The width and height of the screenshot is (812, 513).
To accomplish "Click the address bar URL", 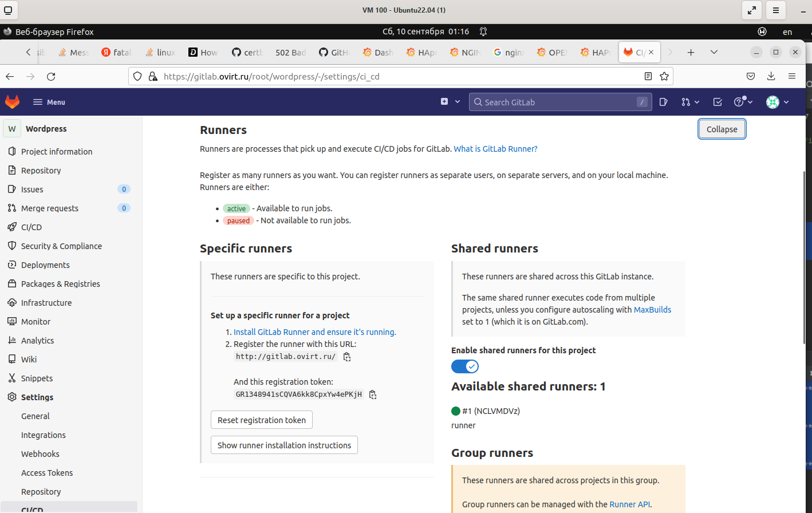I will click(271, 76).
